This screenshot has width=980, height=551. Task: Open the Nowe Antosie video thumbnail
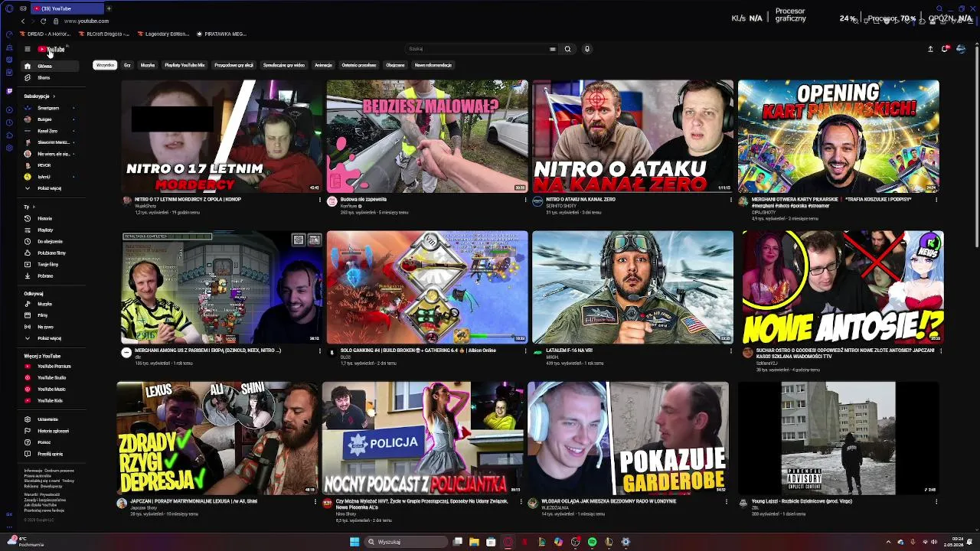pos(842,287)
